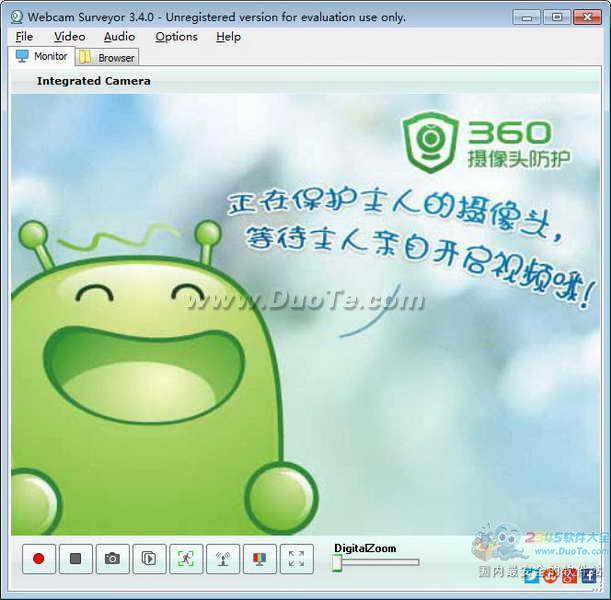Close the Webcam Surveyor window
611x600 pixels.
pos(587,18)
